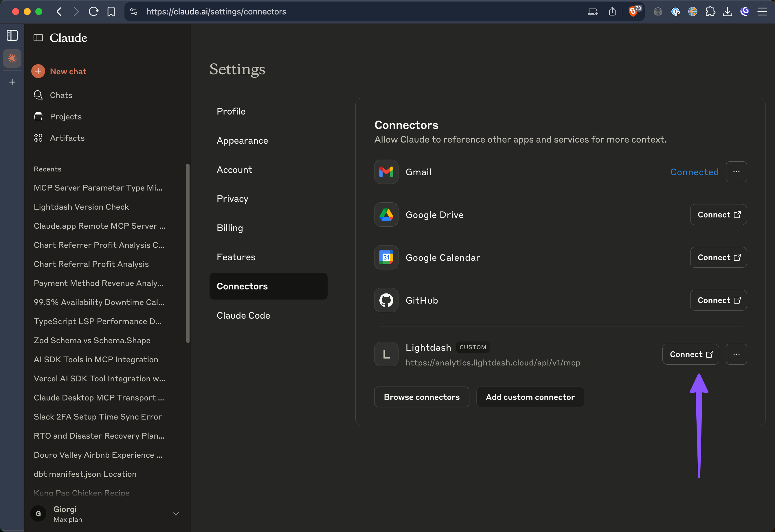Open Brave Shields via the lion icon
775x532 pixels.
coord(633,11)
